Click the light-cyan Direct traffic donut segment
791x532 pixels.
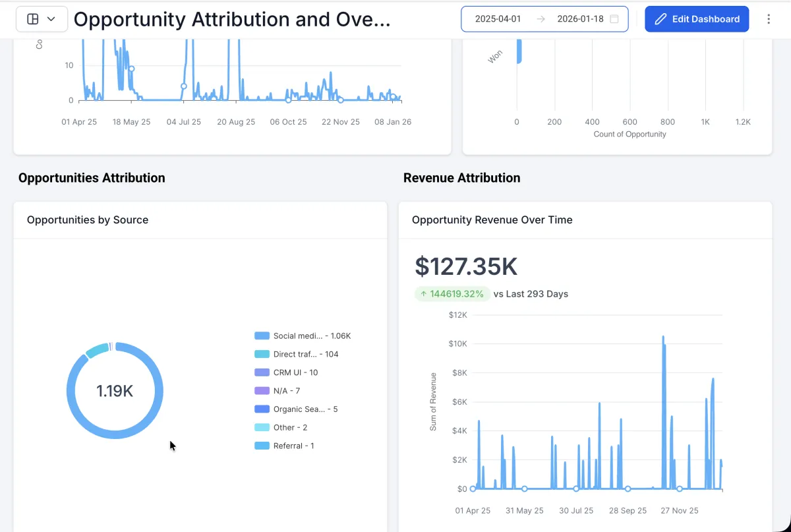click(x=98, y=349)
